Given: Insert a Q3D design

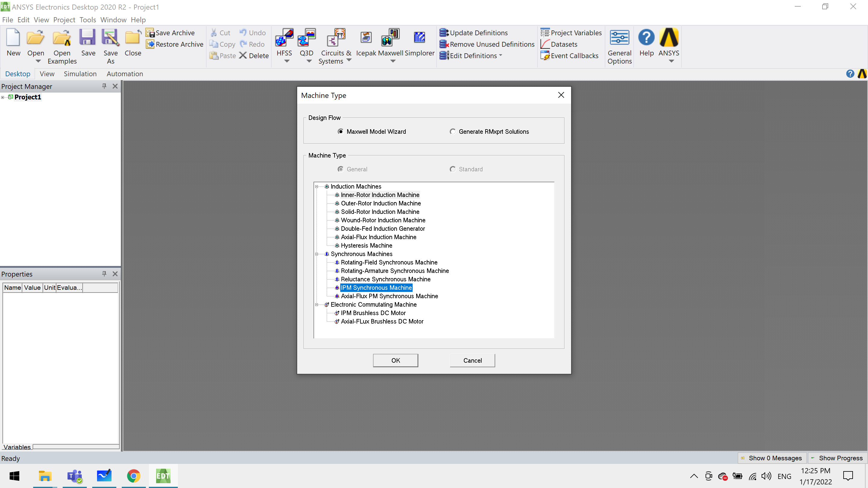Looking at the screenshot, I should click(306, 38).
